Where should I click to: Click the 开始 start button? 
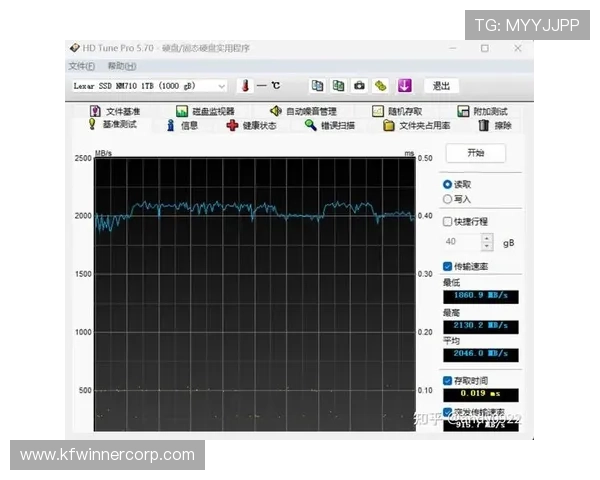(x=475, y=153)
